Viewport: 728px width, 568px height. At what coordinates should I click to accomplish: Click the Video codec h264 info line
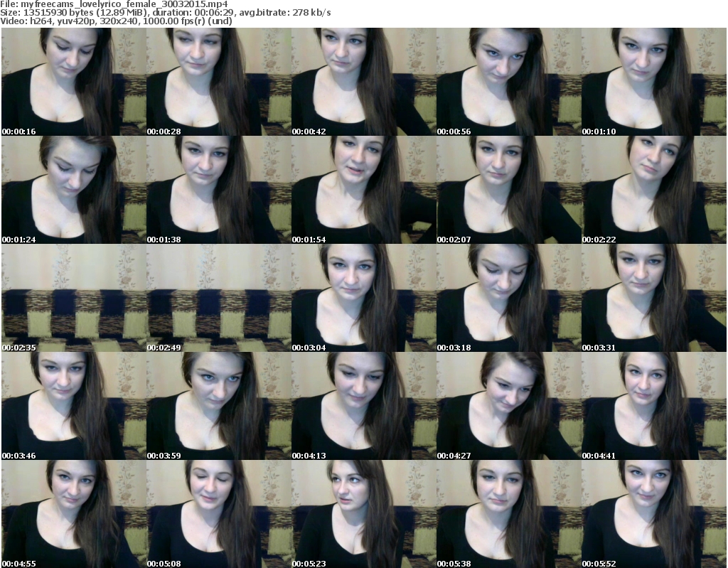click(x=116, y=21)
